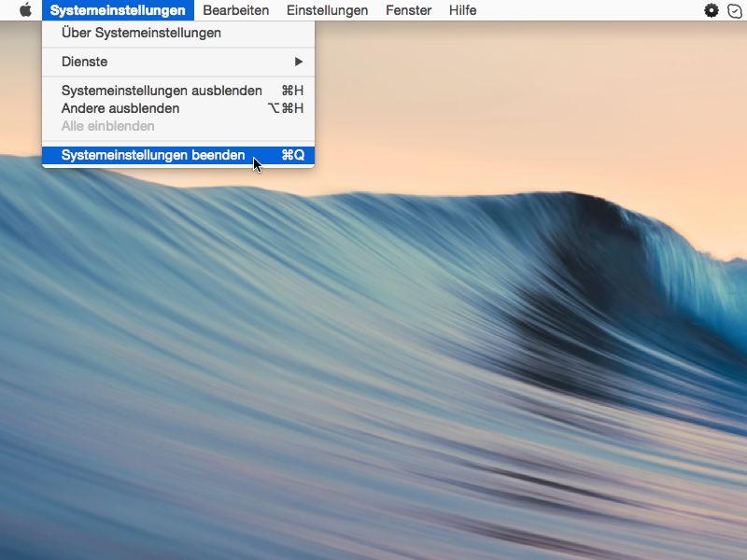Choose Systemeinstellungen ausblenden

coord(178,91)
